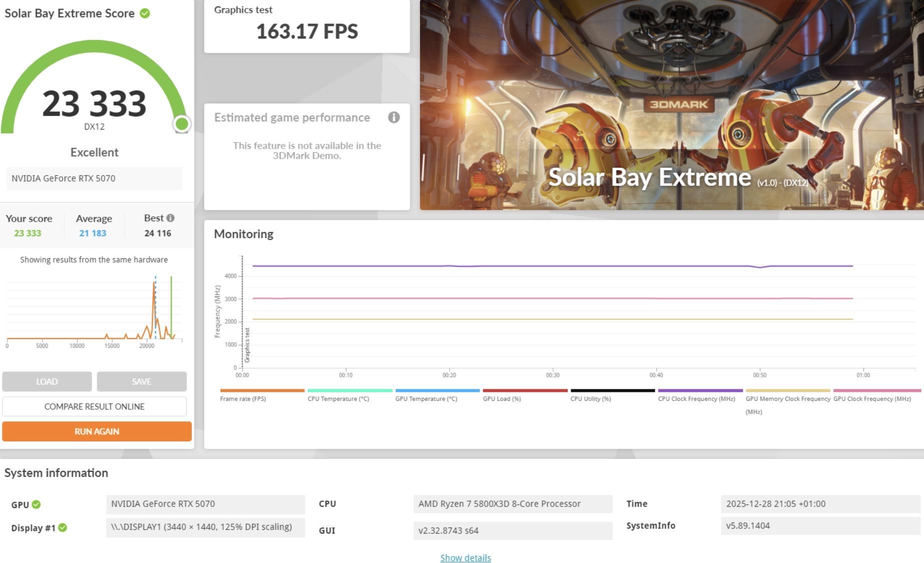Click the info icon next to Best score
This screenshot has width=924, height=563.
171,218
